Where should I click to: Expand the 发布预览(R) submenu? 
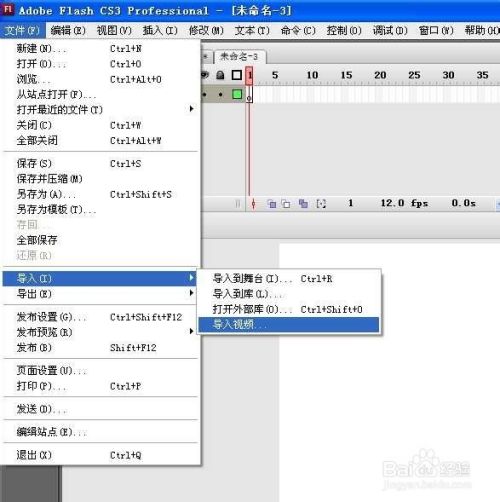click(x=100, y=332)
